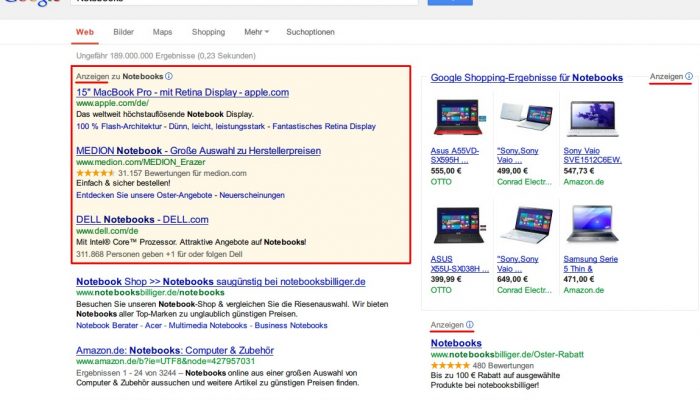
Task: Open Google Shopping-Ergebnisse für Notebooks heading
Action: coord(527,78)
